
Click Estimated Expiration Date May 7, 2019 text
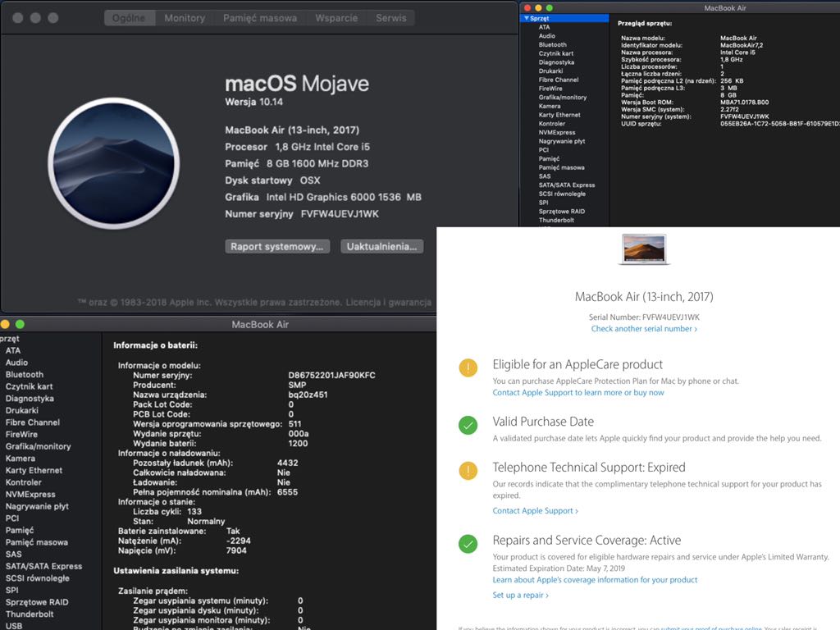click(559, 568)
